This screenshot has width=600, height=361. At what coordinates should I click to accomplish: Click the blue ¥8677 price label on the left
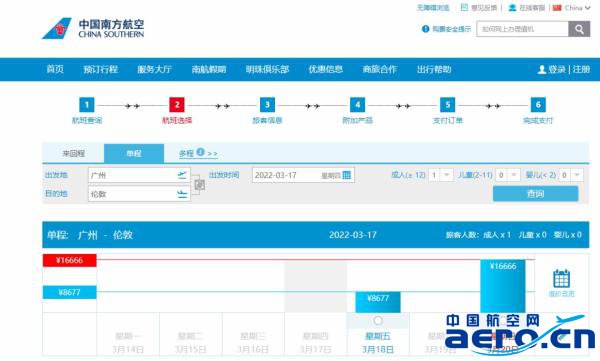[x=69, y=292]
